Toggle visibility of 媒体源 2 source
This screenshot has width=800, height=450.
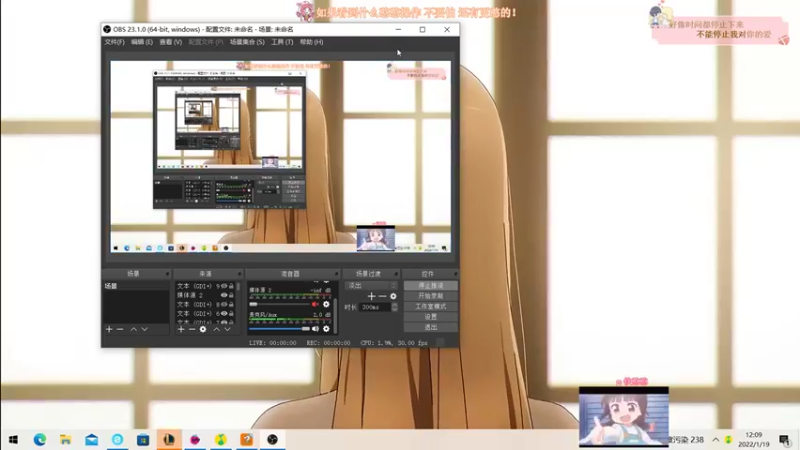(223, 295)
